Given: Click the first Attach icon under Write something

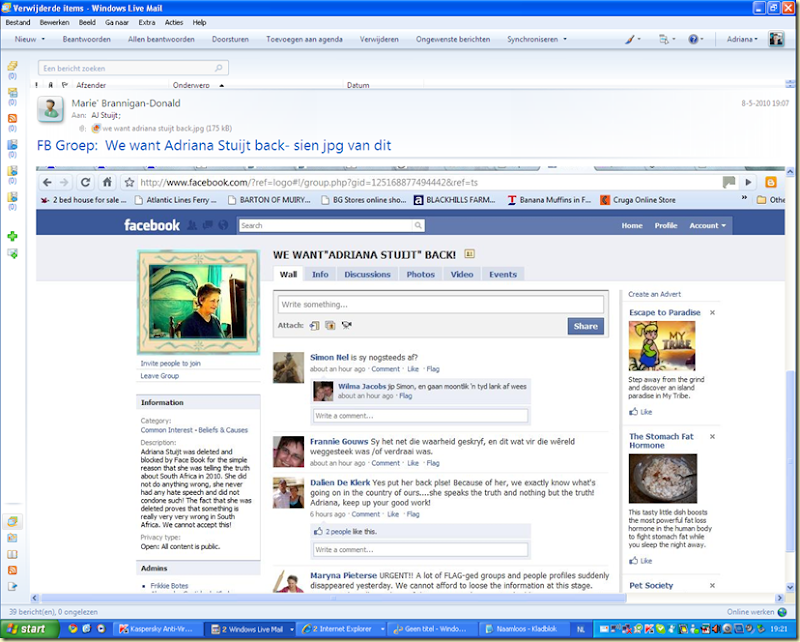Looking at the screenshot, I should [x=314, y=326].
